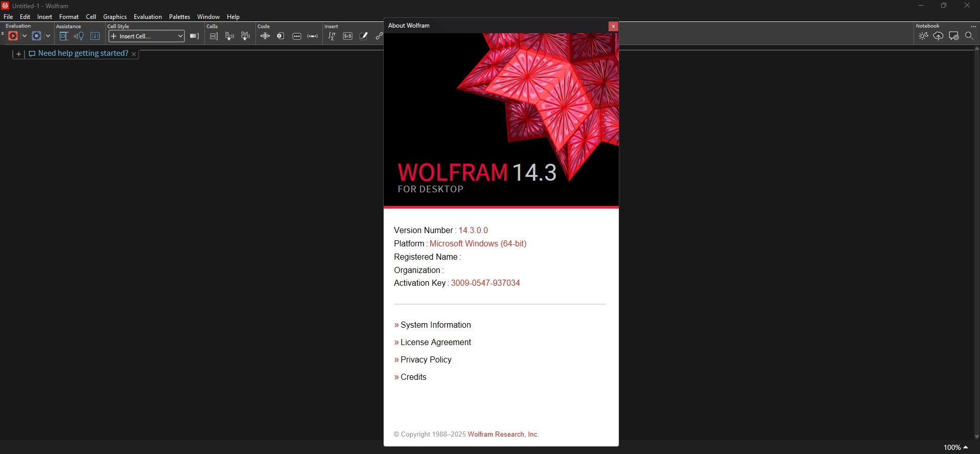
Task: Open the Edit menu
Action: click(25, 17)
